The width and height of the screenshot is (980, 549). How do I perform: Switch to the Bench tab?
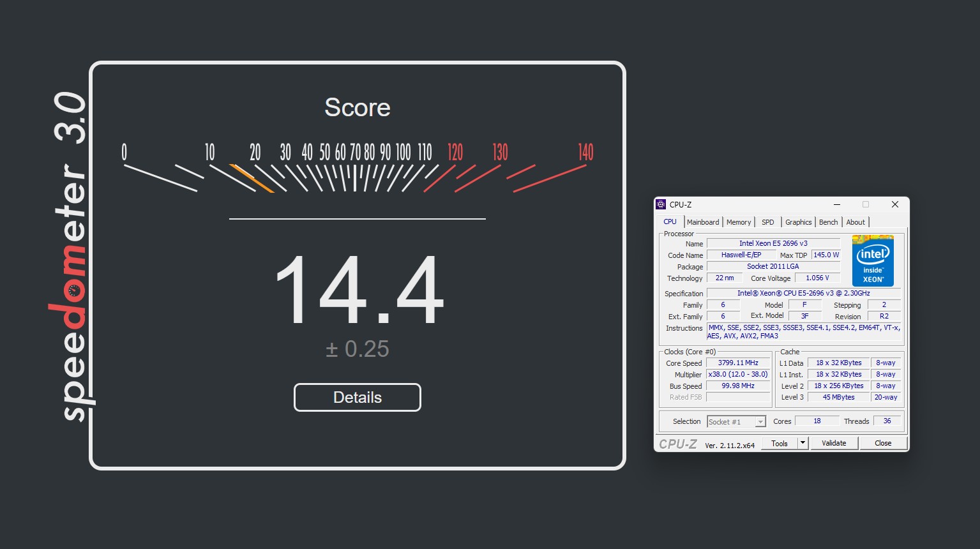(828, 222)
